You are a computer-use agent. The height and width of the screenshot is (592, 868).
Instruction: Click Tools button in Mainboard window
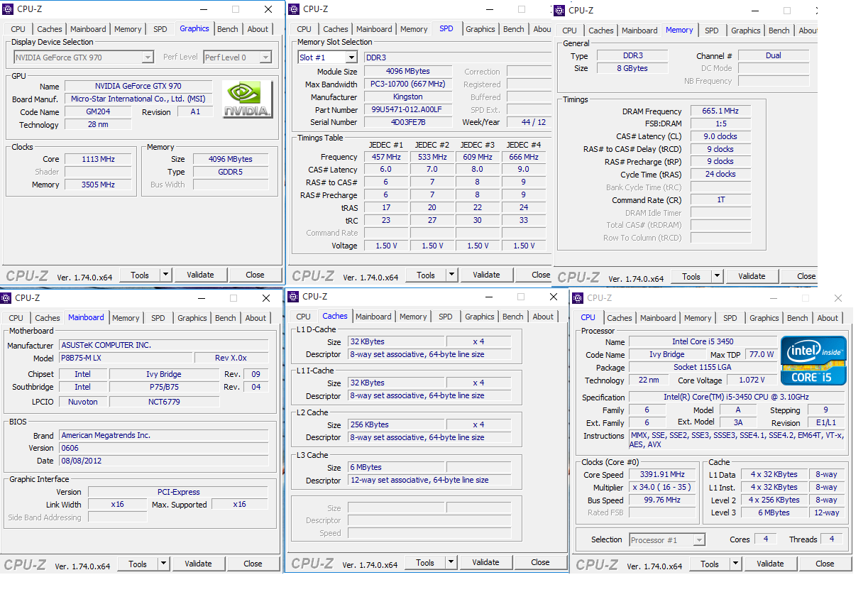tap(138, 564)
